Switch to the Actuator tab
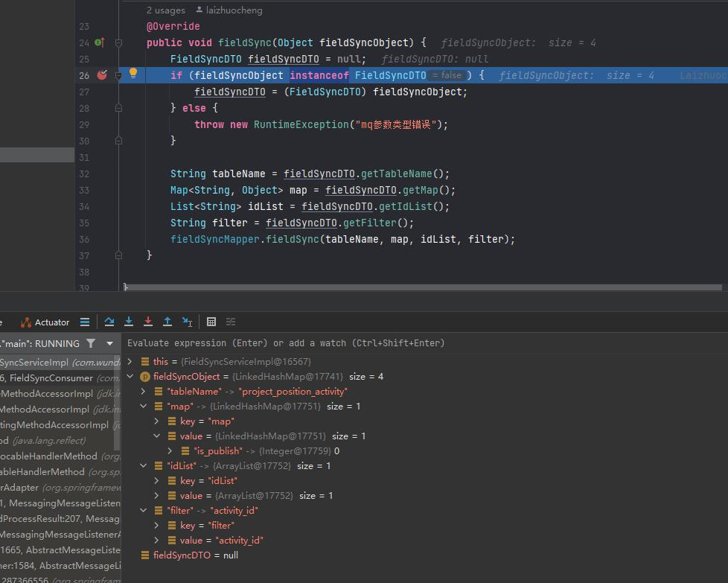This screenshot has width=728, height=583. [45, 322]
